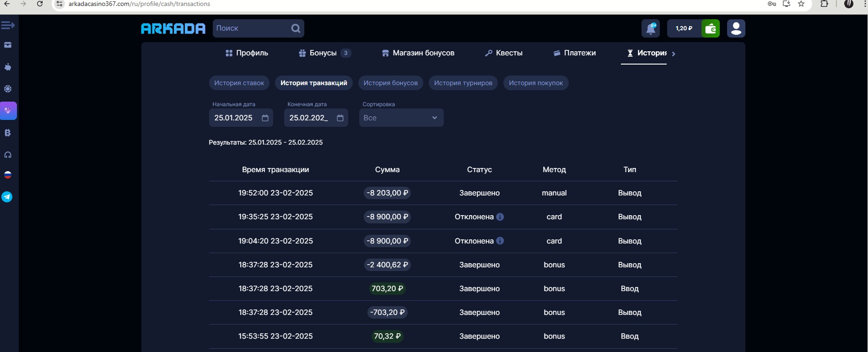Open История турниров
868x352 pixels.
(463, 83)
